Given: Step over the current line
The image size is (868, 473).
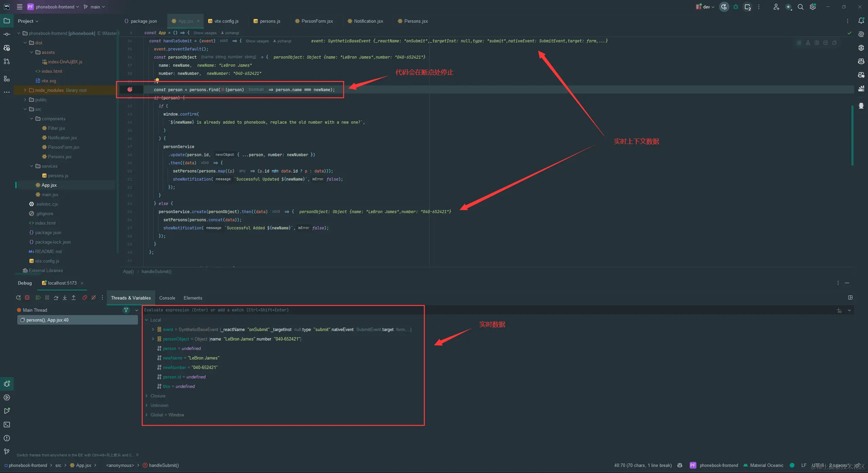Looking at the screenshot, I should click(56, 297).
